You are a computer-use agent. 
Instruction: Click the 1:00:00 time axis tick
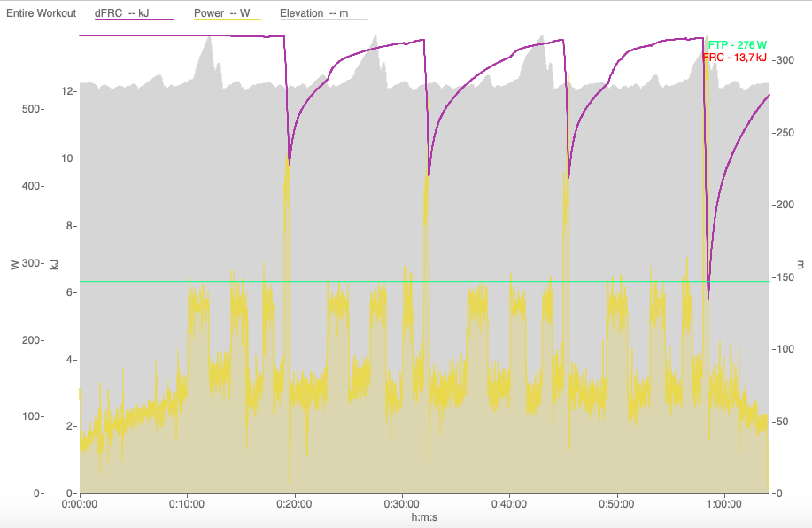point(724,504)
